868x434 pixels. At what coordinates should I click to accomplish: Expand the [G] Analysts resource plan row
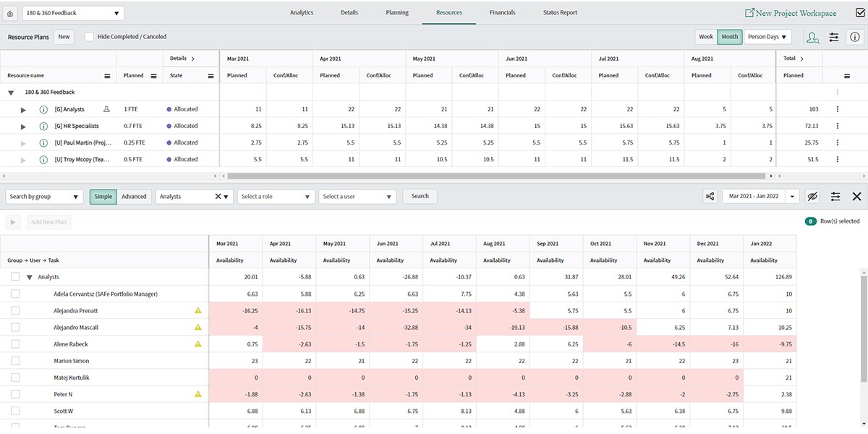tap(23, 109)
